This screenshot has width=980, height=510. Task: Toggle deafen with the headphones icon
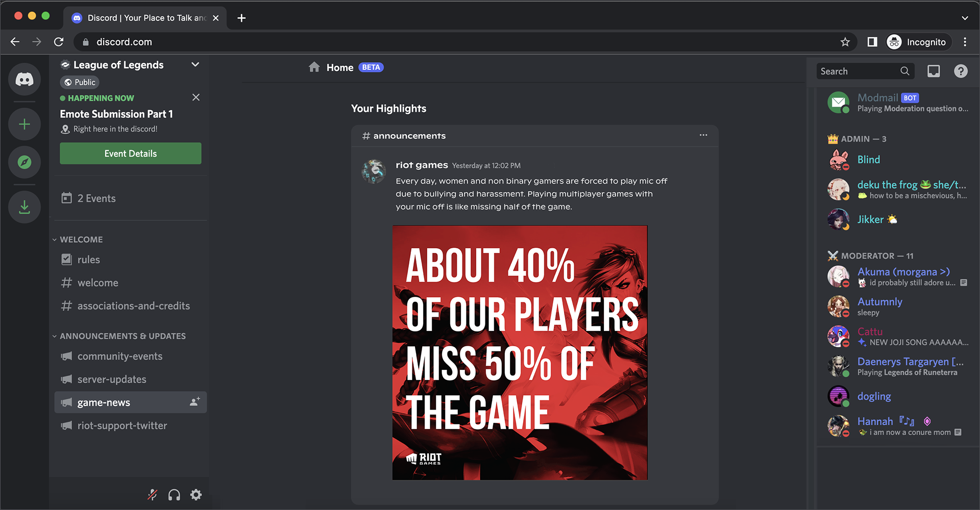click(x=174, y=495)
